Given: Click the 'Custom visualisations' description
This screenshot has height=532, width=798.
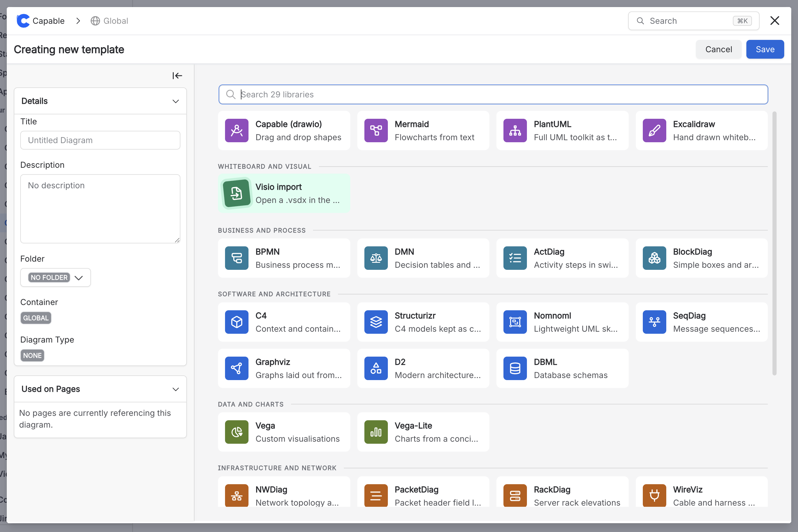Looking at the screenshot, I should coord(297,439).
